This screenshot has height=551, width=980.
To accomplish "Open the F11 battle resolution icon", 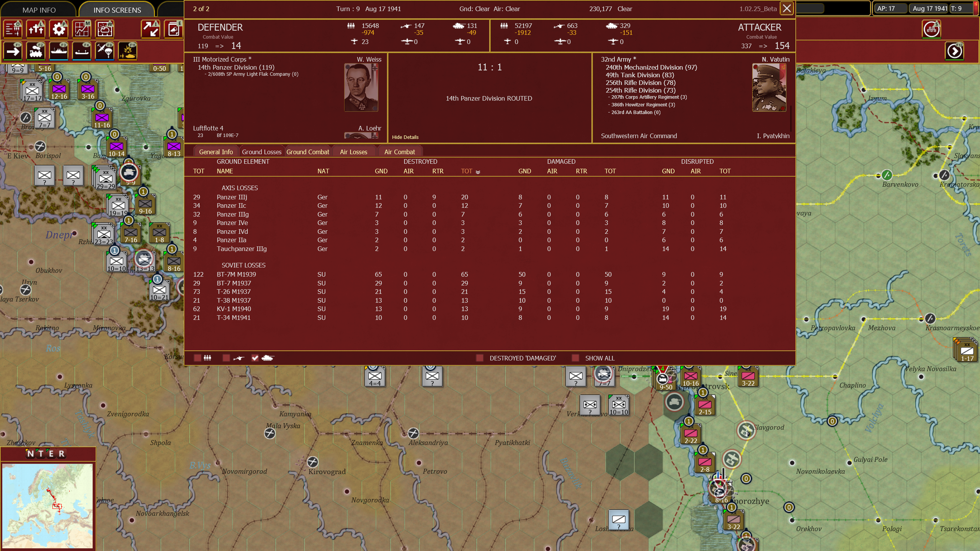I will pos(127,51).
